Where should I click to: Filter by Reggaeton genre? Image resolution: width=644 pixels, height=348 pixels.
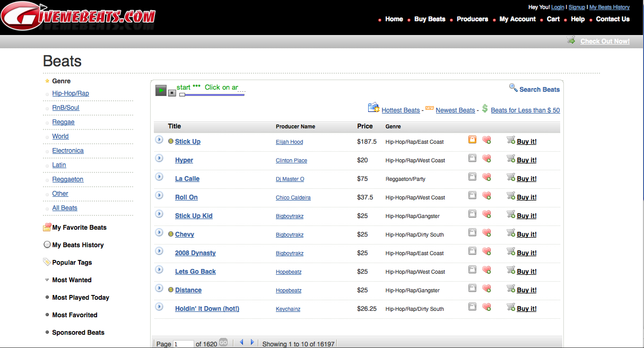68,179
